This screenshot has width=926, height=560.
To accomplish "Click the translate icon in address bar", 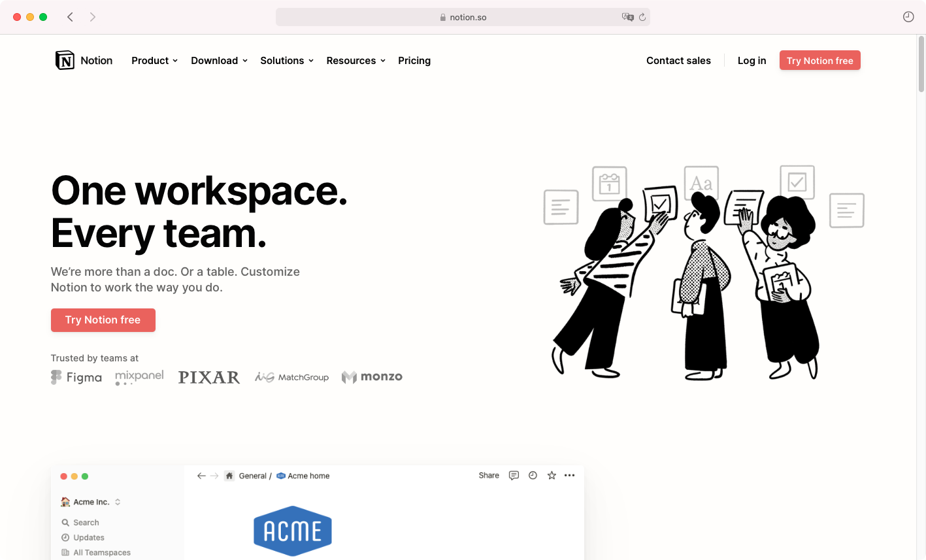I will (x=628, y=17).
